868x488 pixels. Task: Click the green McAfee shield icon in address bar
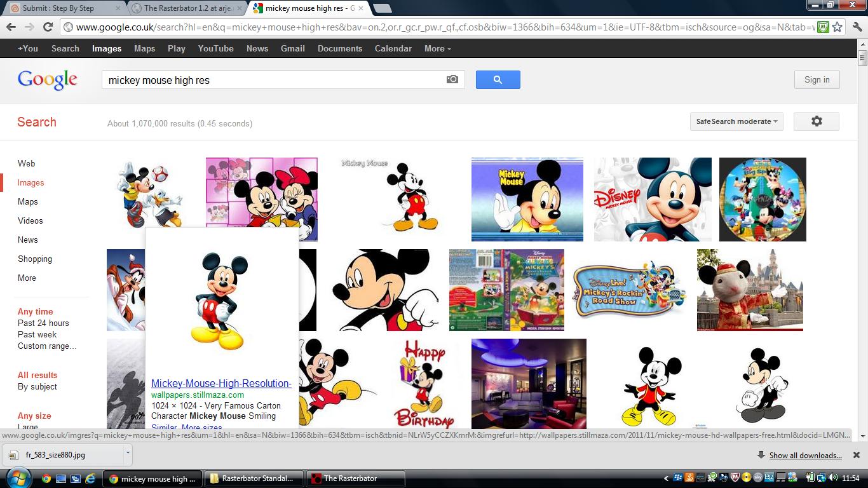823,27
